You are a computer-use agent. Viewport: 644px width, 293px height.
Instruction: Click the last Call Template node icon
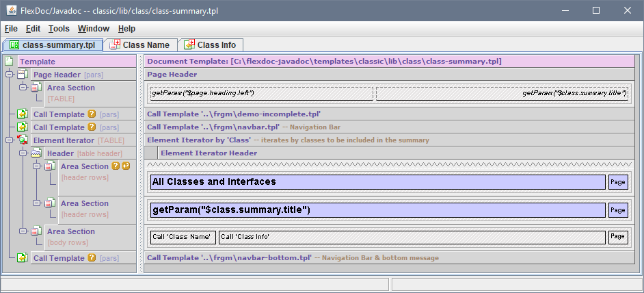[23, 258]
